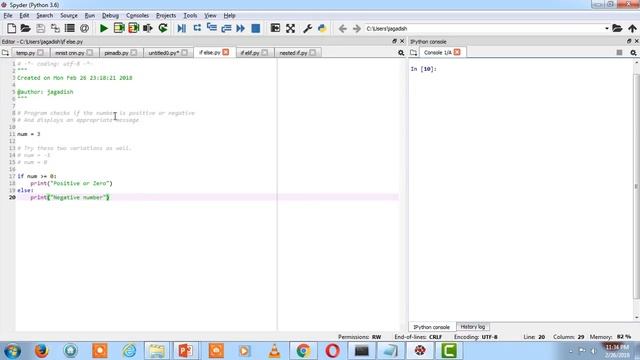Open the print preview list icon
This screenshot has width=640, height=360.
pos(70,28)
